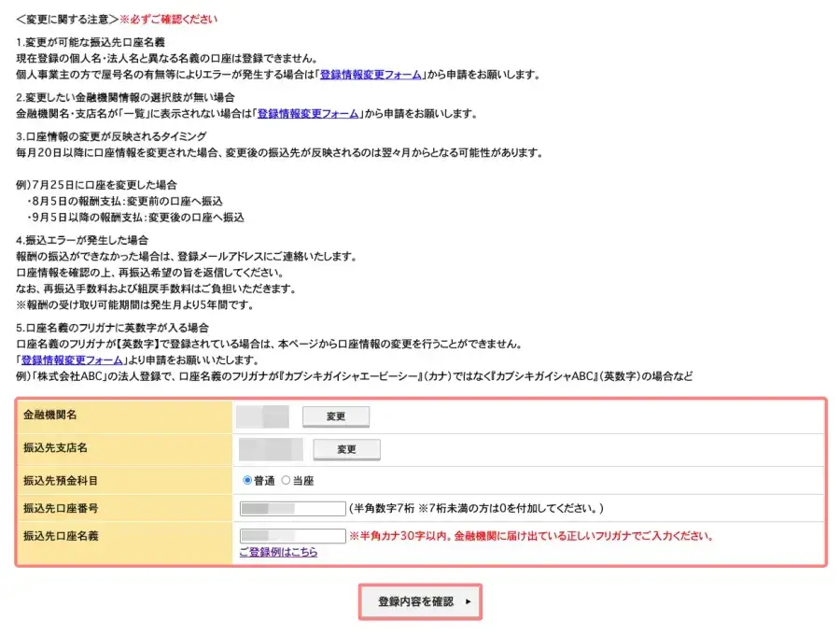Click the 変更 button next to 金融機関名

(x=336, y=416)
